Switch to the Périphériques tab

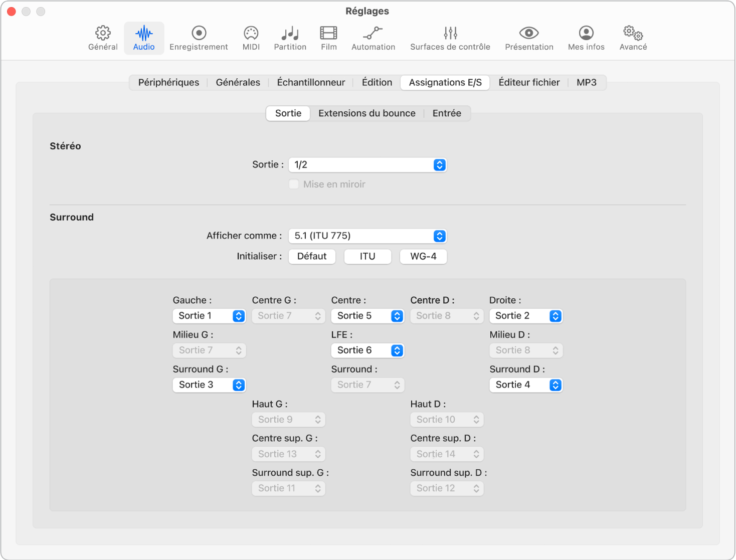[168, 82]
